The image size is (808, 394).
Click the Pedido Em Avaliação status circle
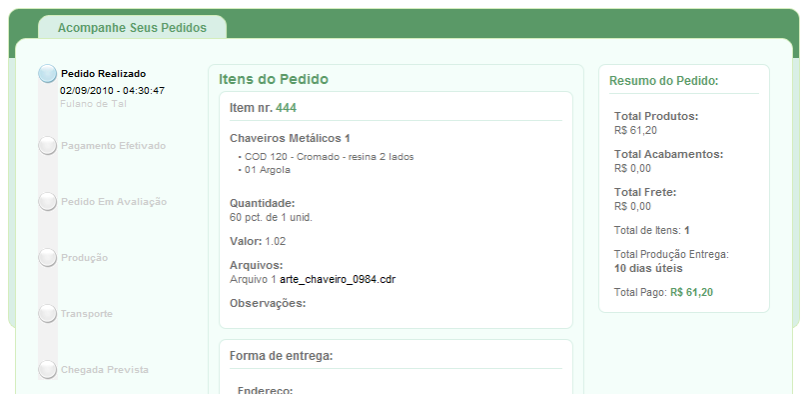click(47, 201)
